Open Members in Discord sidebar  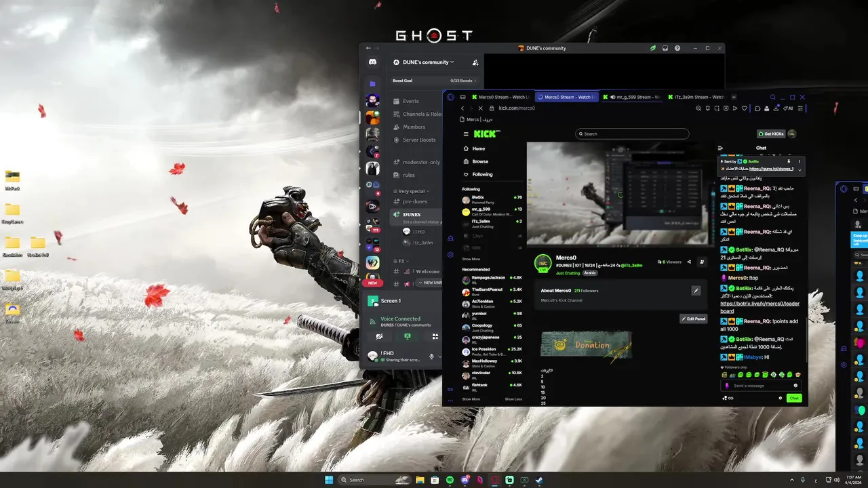[x=414, y=127]
